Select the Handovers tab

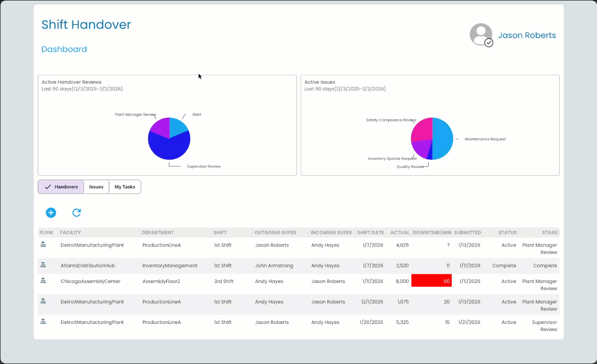(61, 187)
